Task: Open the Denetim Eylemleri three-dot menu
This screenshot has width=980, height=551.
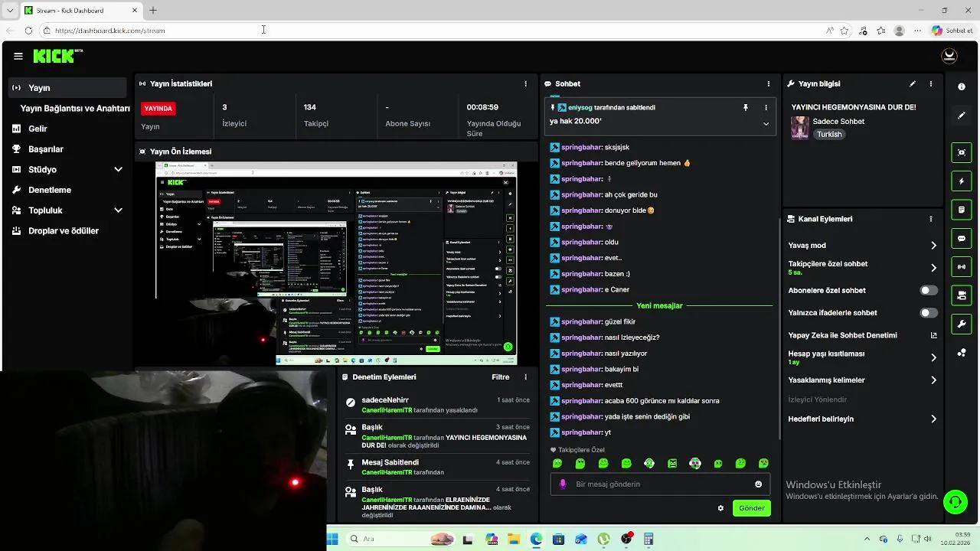Action: point(525,377)
